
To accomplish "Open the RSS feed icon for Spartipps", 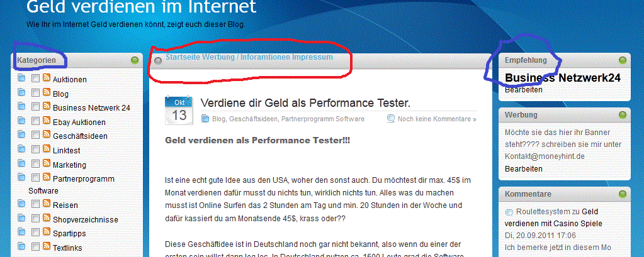I will point(47,232).
